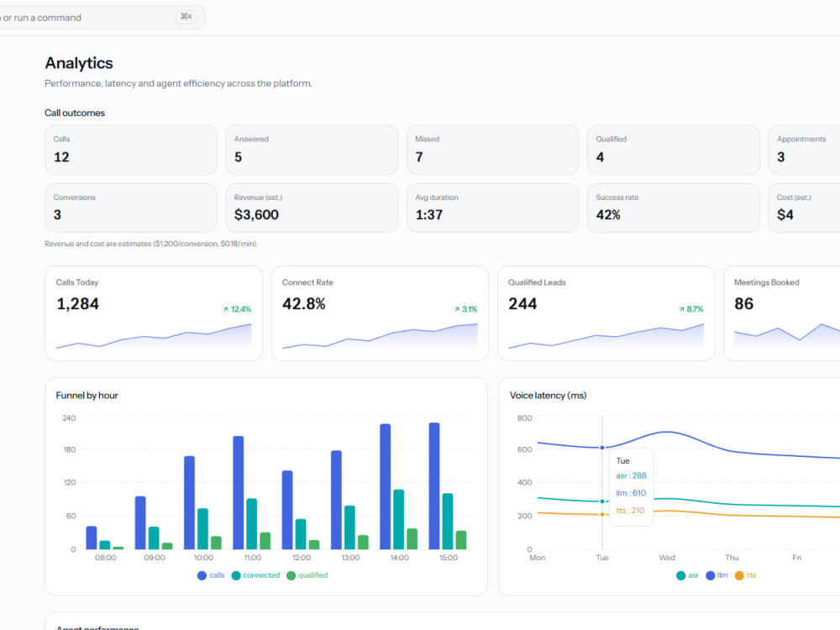Click the blue calls bar at 14:00

(386, 486)
